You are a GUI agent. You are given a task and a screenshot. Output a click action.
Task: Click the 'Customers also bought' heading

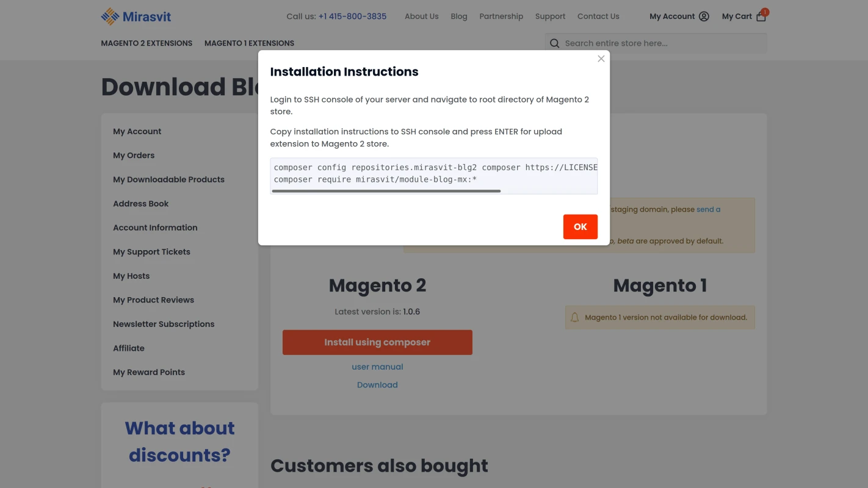[379, 466]
